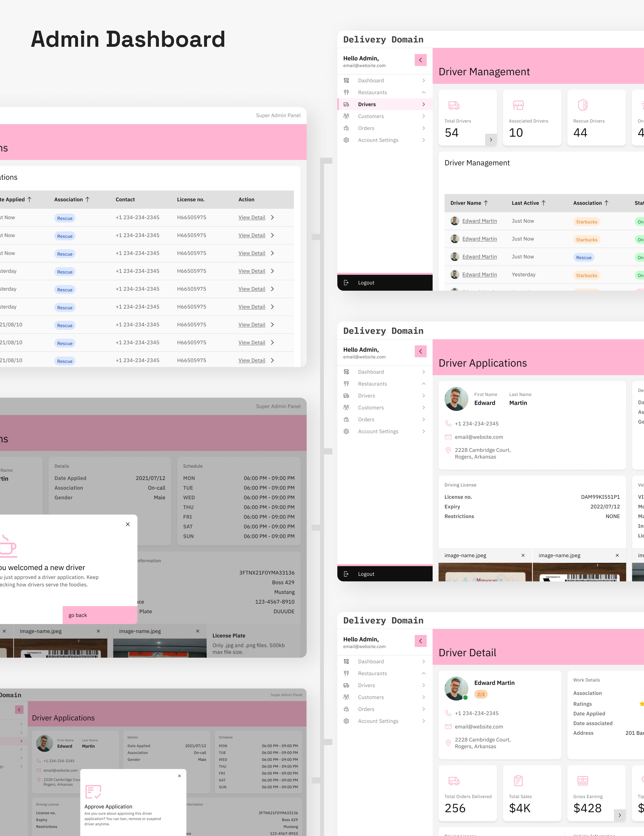
Task: Click the truck icon on Total Orders Delivered card
Action: pos(453,781)
